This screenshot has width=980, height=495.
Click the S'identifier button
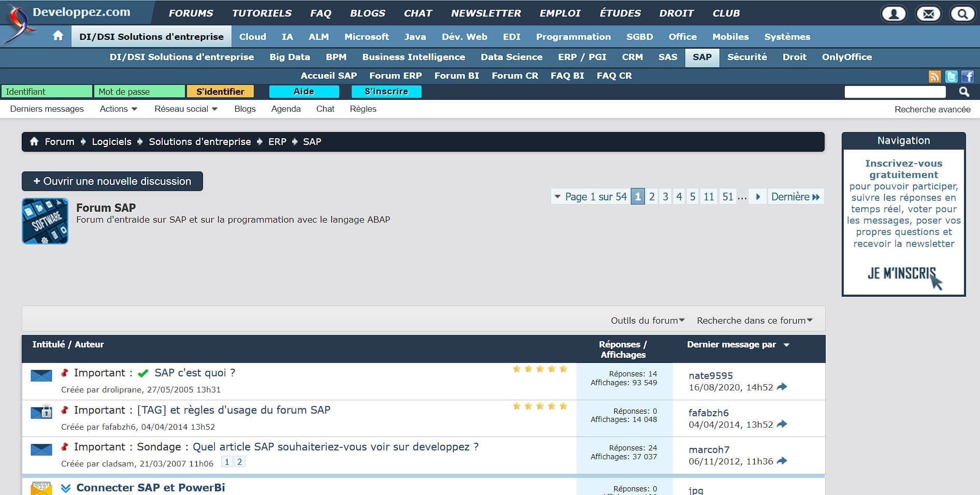click(220, 92)
